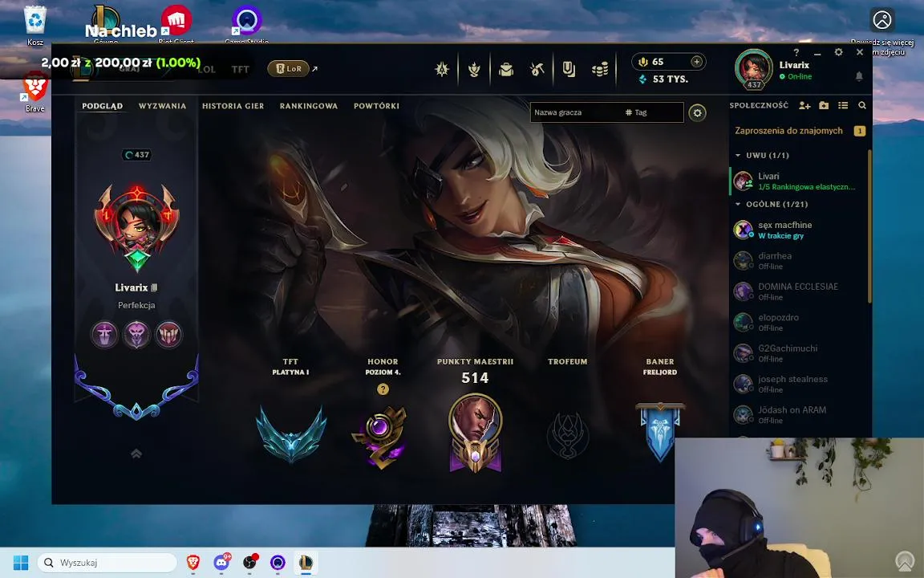Create new friends folder icon
This screenshot has height=578, width=924.
tap(824, 106)
